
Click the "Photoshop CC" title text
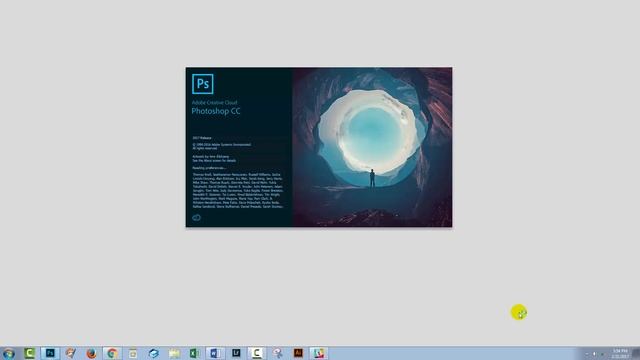[216, 111]
